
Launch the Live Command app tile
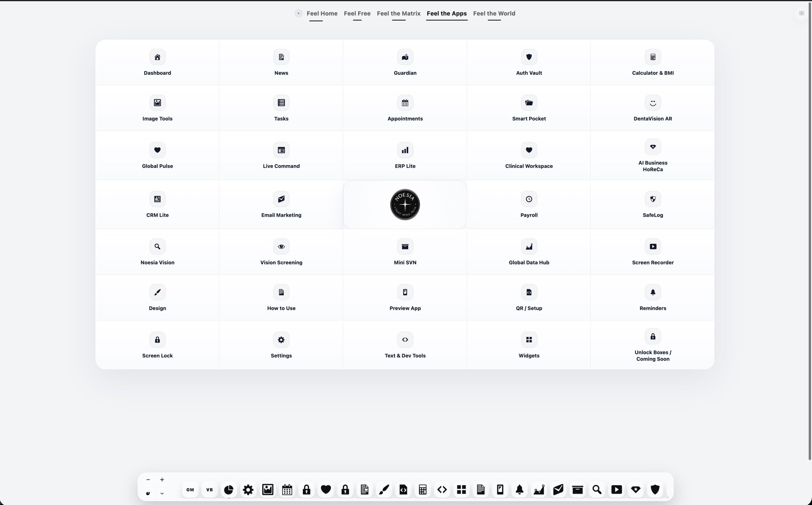(x=281, y=156)
